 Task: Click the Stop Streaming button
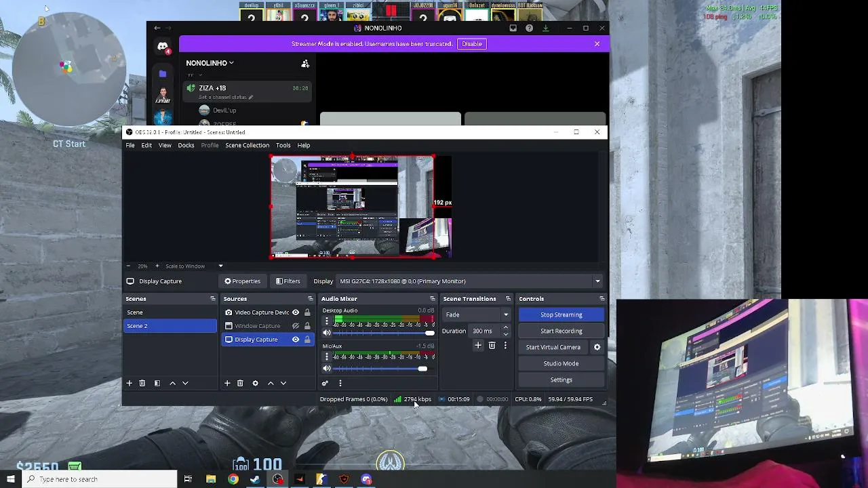coord(561,314)
